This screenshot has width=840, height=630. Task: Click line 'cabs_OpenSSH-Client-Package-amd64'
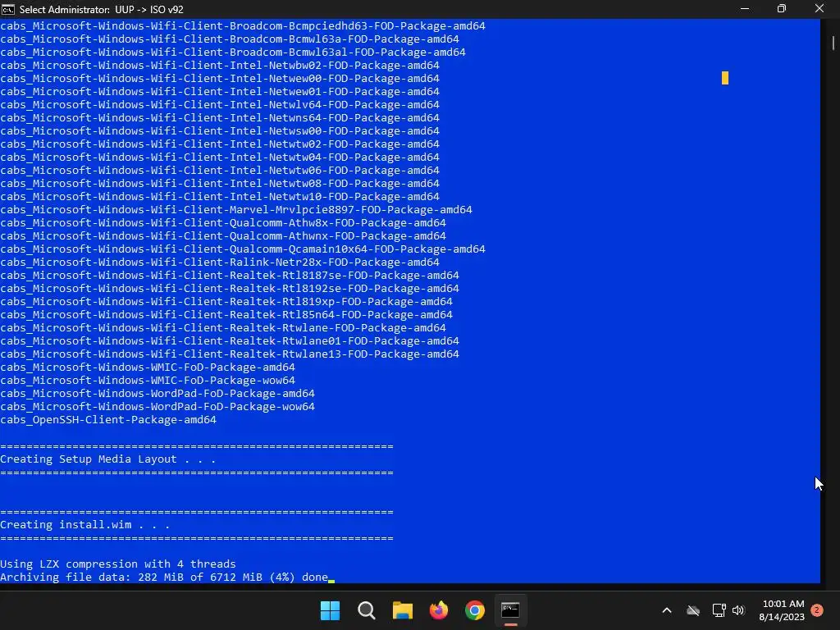pyautogui.click(x=108, y=419)
